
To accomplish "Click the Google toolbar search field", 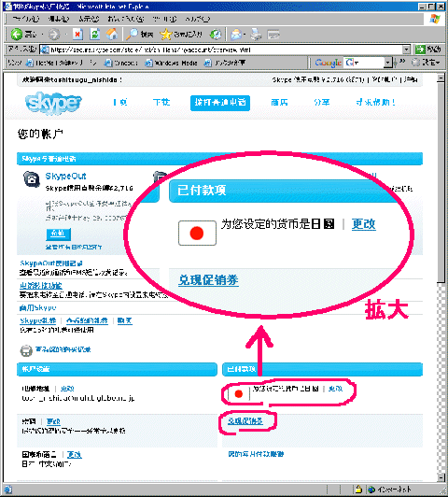I will click(x=369, y=63).
